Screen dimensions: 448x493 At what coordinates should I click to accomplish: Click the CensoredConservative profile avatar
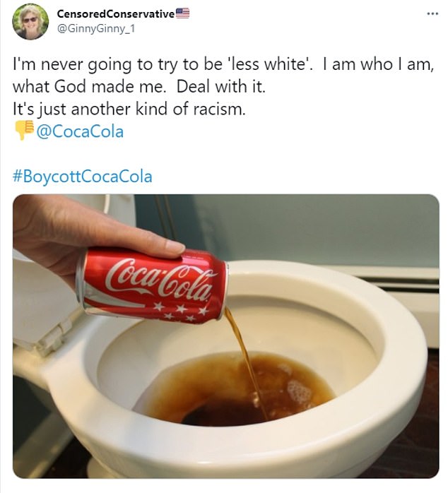coord(30,20)
